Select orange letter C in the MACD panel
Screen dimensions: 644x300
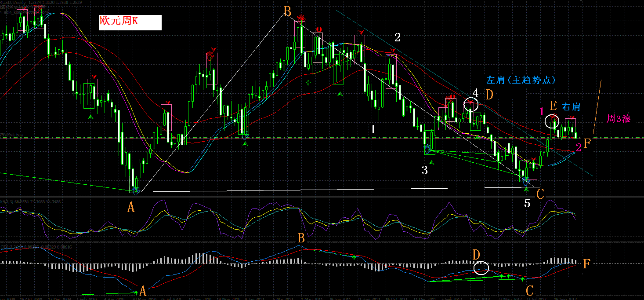[x=530, y=291]
